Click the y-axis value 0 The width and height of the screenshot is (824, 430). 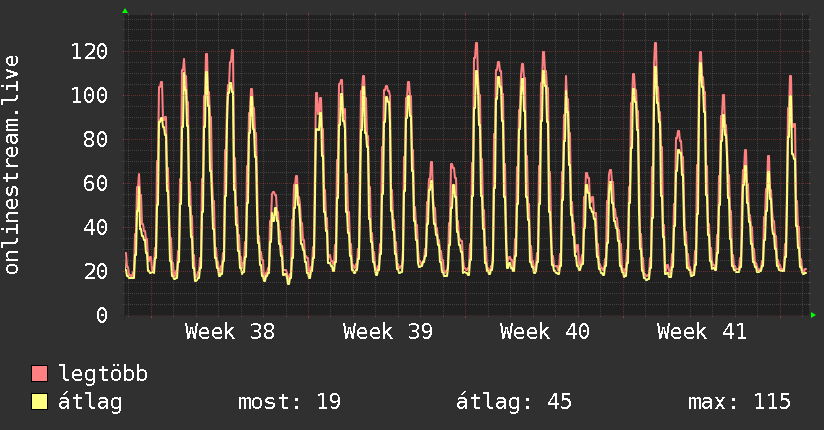point(102,315)
